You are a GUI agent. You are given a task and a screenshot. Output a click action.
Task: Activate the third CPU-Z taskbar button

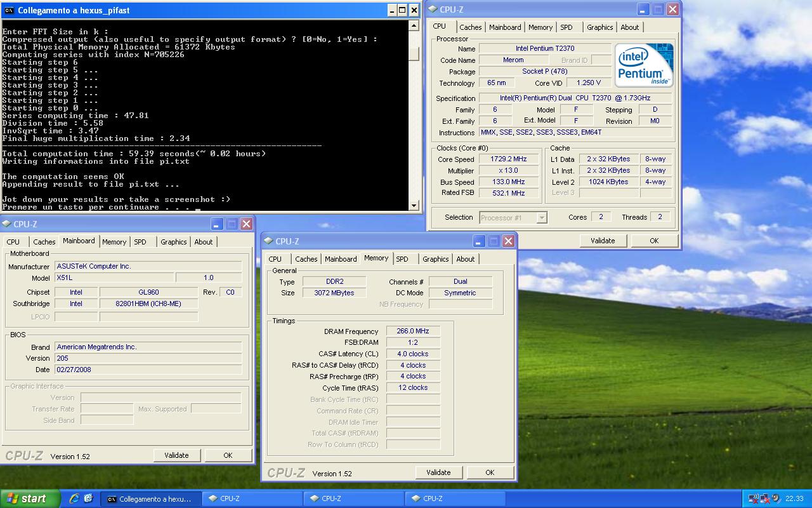click(455, 498)
